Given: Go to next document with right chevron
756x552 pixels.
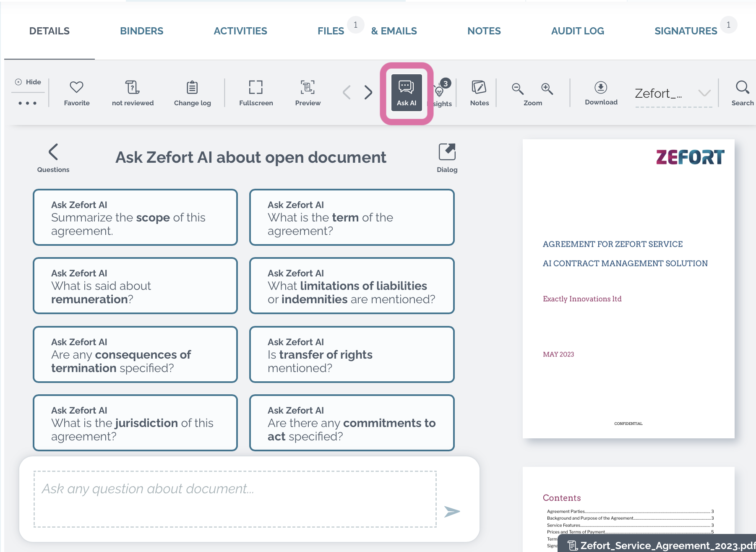Looking at the screenshot, I should point(368,92).
